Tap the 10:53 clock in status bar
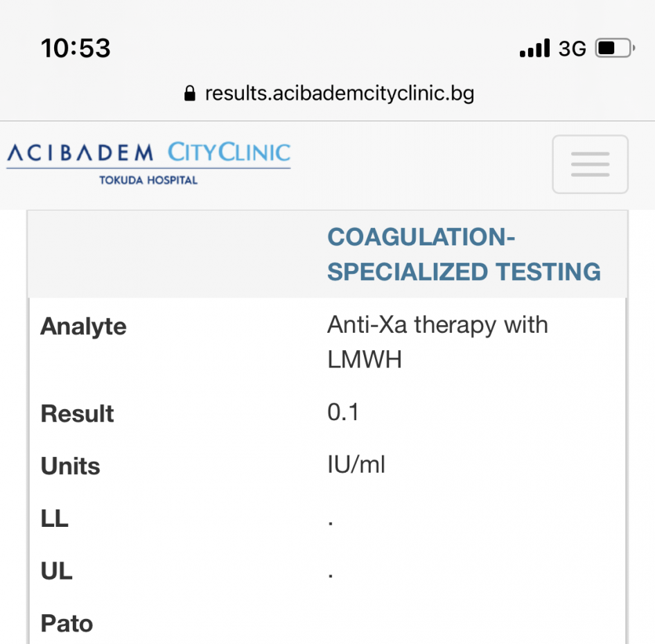 (76, 49)
